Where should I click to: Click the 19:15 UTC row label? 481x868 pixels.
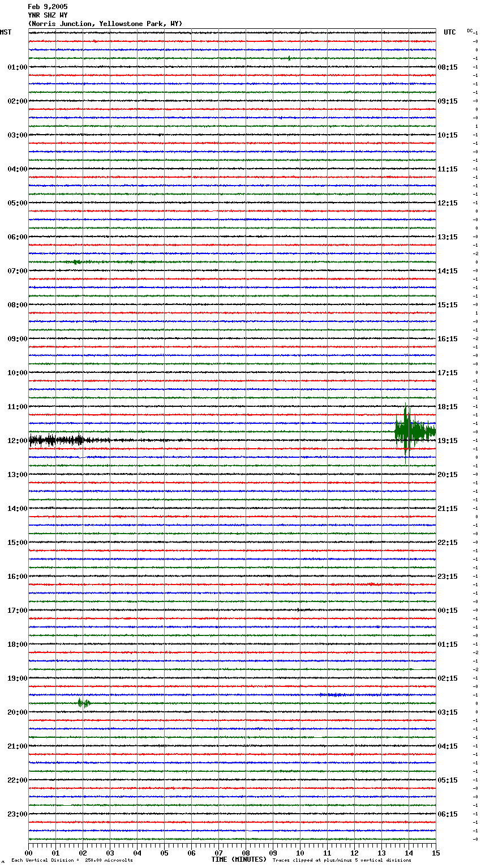tap(448, 441)
